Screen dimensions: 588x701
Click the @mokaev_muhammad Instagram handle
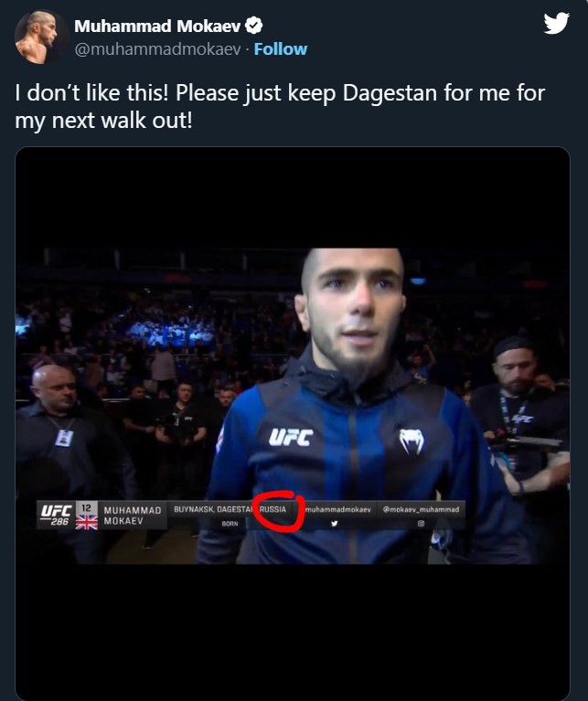point(421,509)
